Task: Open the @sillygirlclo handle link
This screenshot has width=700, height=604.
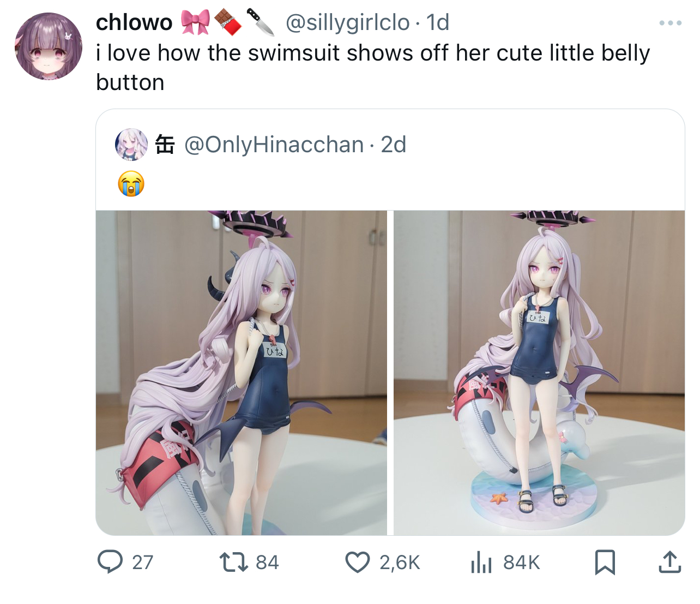Action: (x=347, y=22)
